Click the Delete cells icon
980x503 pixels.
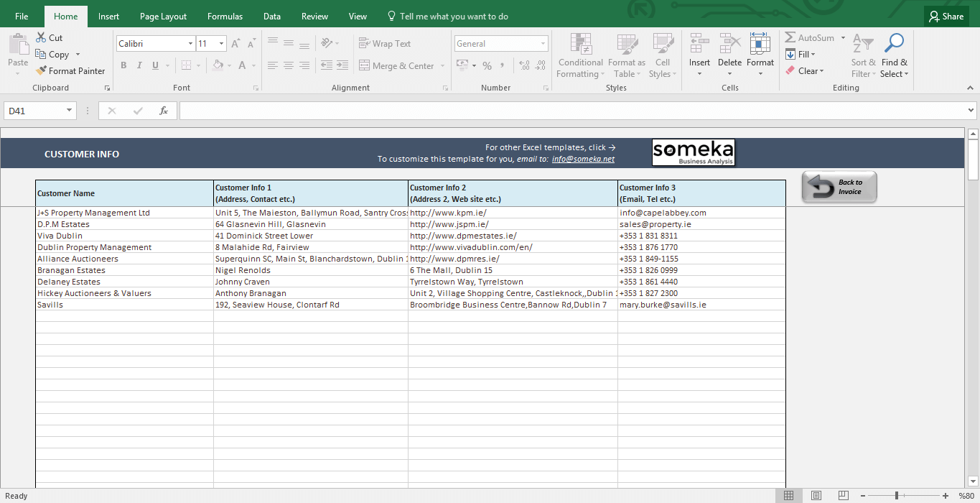click(x=729, y=44)
